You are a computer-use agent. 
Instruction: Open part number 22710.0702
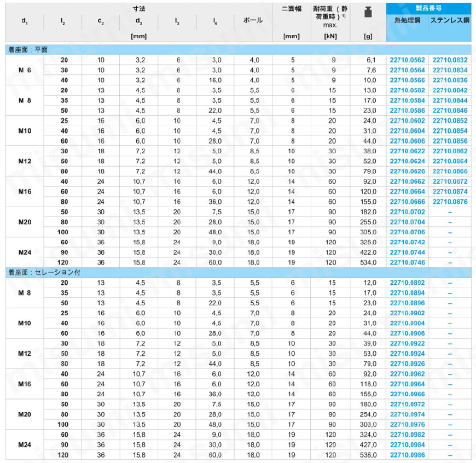[408, 212]
